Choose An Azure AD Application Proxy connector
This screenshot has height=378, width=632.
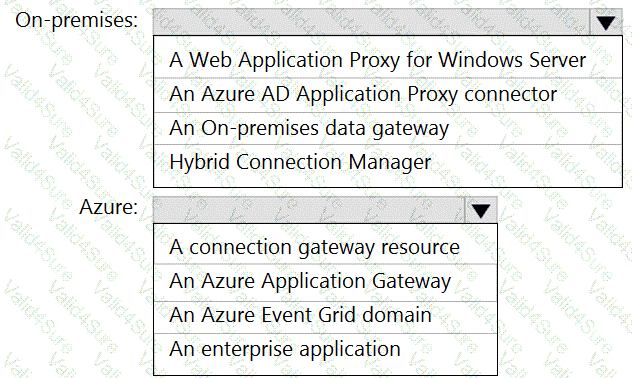click(388, 95)
